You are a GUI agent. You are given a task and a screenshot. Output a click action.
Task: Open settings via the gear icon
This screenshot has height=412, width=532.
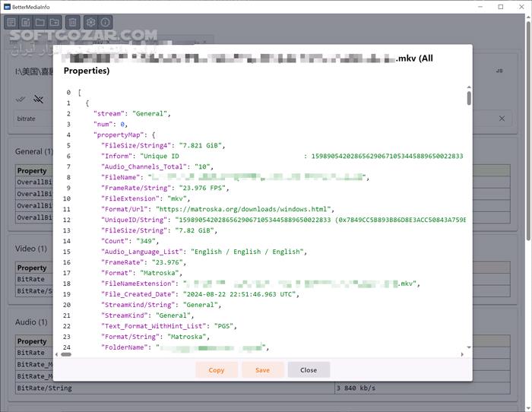point(90,23)
